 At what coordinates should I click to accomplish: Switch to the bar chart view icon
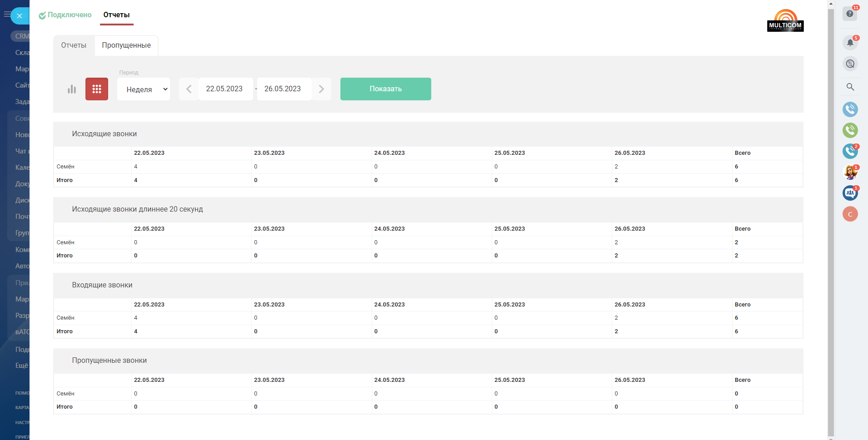(72, 89)
